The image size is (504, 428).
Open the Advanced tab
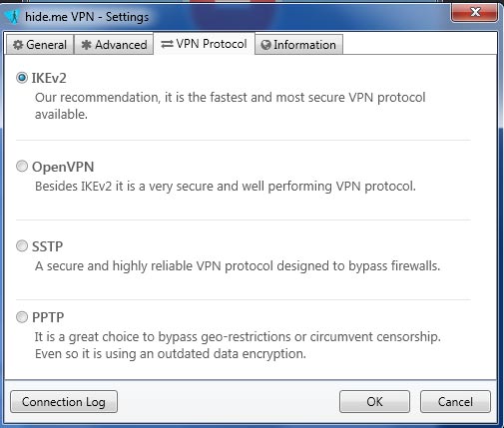[114, 44]
